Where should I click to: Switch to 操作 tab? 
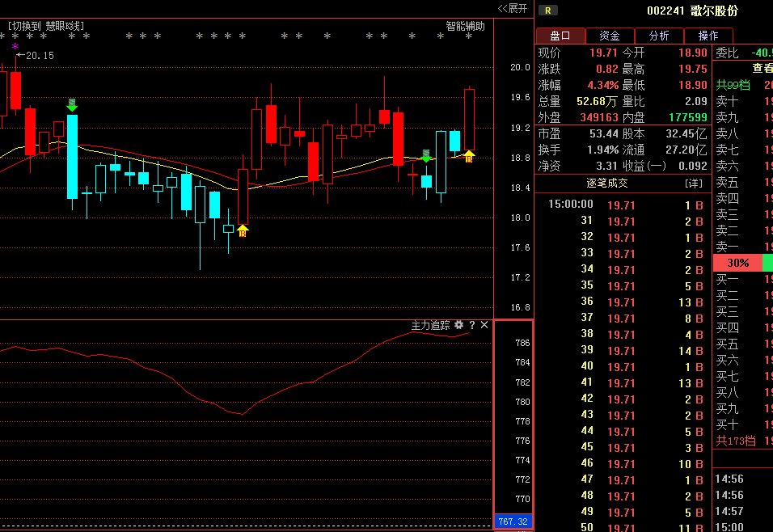(708, 36)
